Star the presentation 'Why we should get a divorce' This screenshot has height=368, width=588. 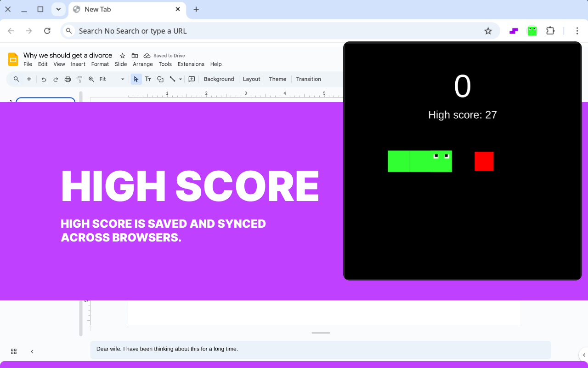pos(123,56)
